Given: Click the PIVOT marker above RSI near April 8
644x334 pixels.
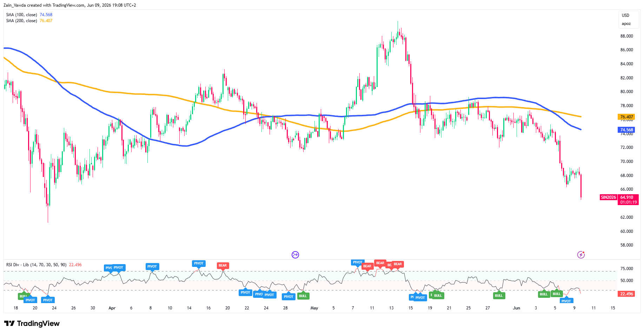Looking at the screenshot, I should point(152,267).
